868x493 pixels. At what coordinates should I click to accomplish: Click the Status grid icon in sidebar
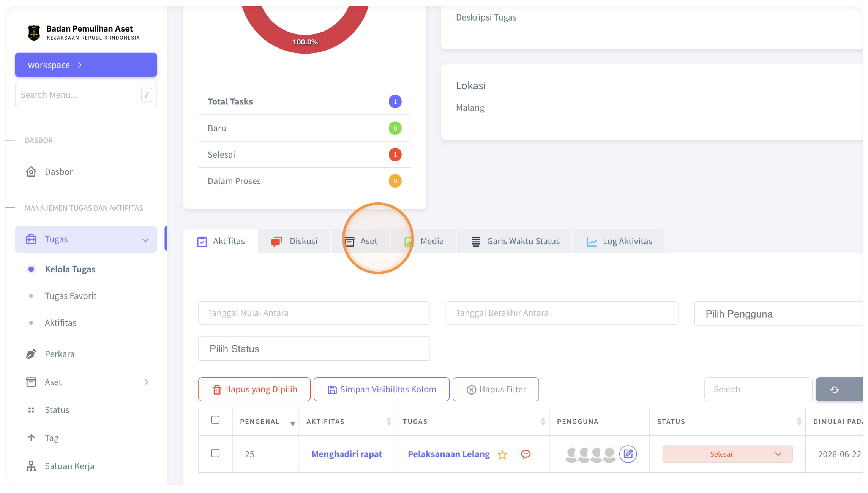(31, 410)
